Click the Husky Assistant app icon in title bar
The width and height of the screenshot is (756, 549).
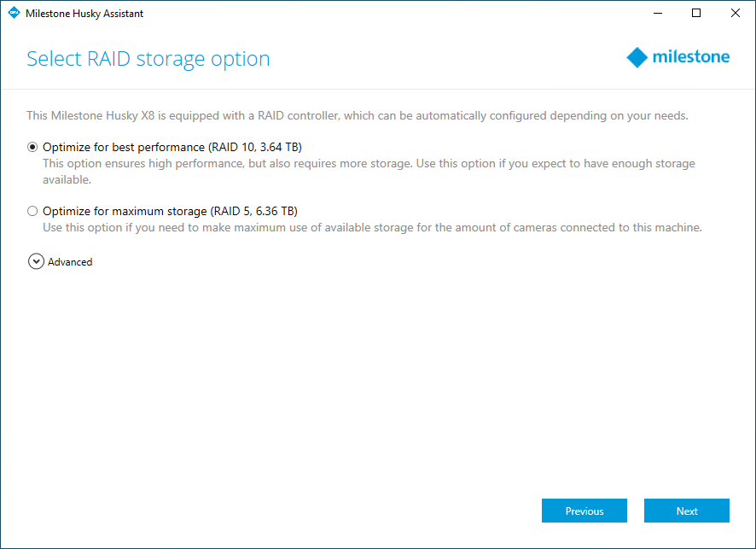click(14, 13)
